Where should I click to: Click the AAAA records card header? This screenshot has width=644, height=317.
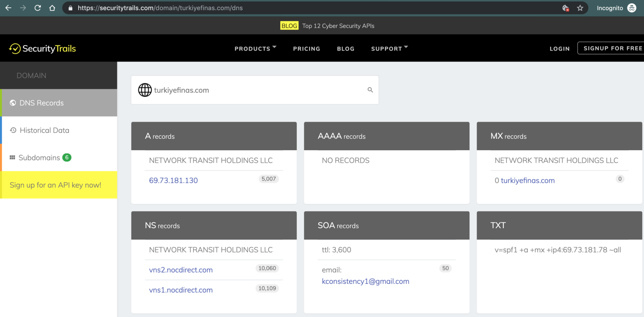387,136
